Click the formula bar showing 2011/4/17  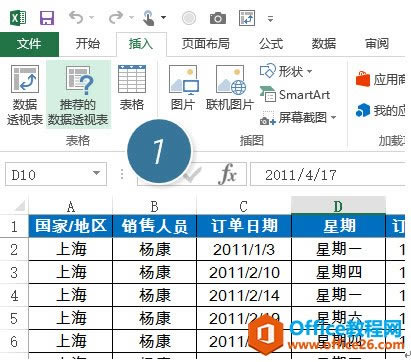(328, 174)
